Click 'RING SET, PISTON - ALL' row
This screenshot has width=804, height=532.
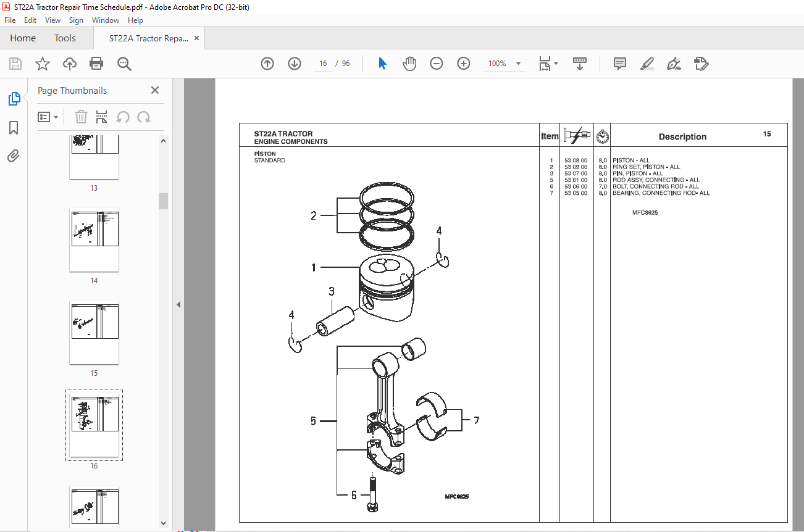646,167
